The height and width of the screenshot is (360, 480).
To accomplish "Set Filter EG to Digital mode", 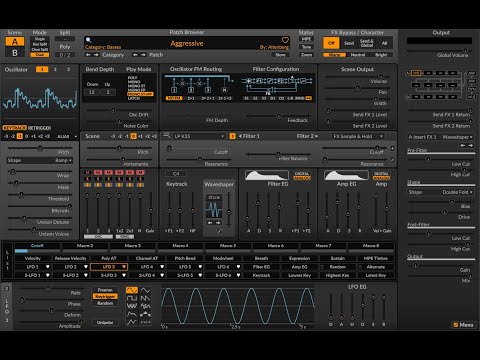I will (x=302, y=174).
